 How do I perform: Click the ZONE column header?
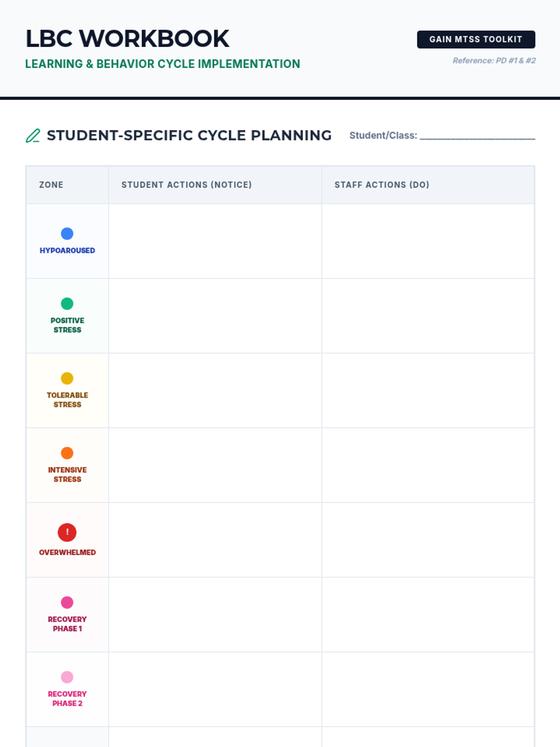click(51, 185)
